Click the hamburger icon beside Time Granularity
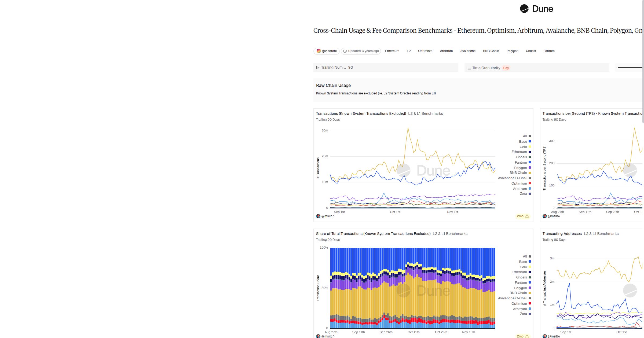 pyautogui.click(x=469, y=68)
